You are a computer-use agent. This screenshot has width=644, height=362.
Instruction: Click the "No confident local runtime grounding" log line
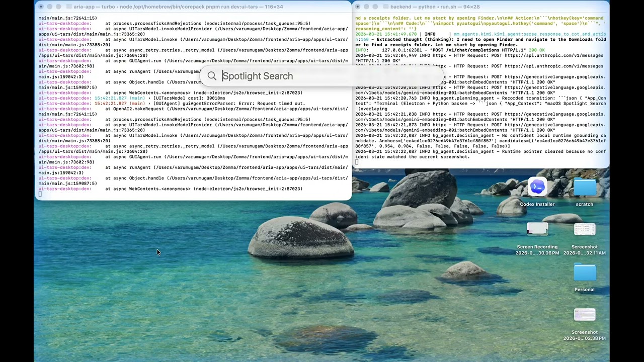480,141
